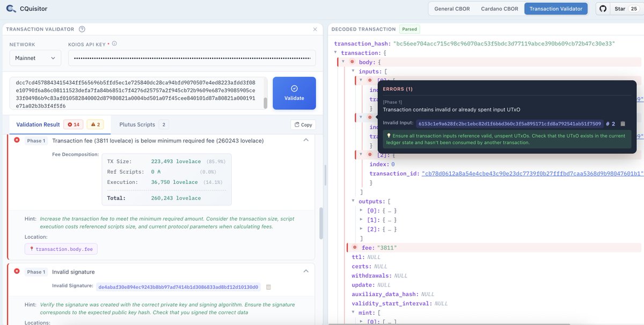Click the help icon beside Transaction Validator

point(82,29)
